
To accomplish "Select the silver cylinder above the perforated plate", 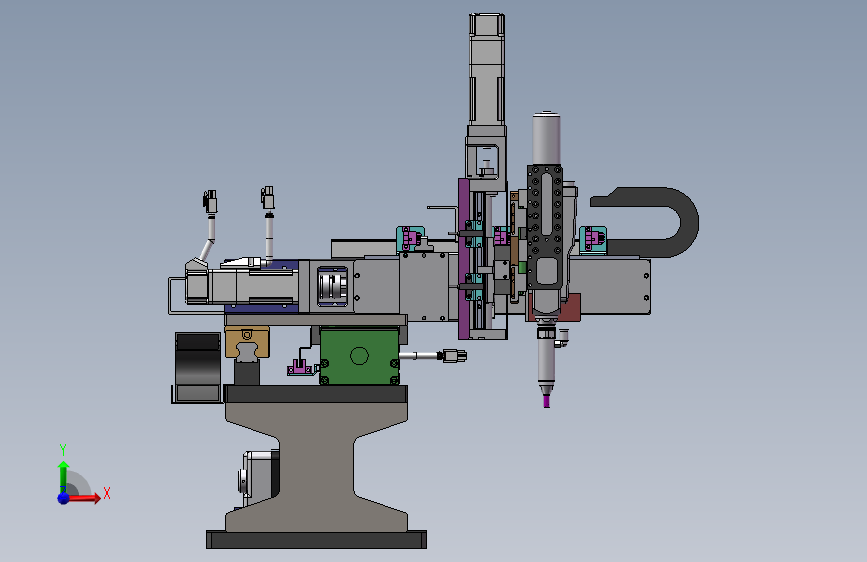I will coord(546,138).
